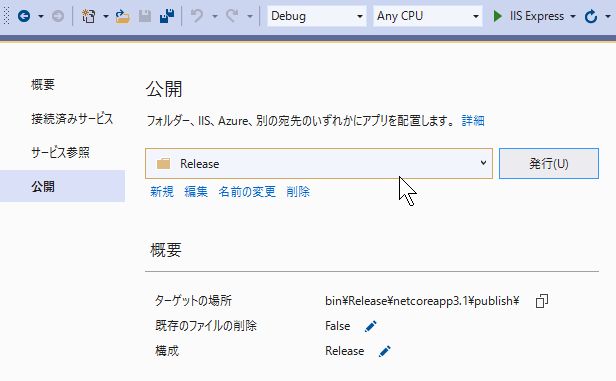The image size is (616, 381).
Task: Click the 発行(U) publish button
Action: coord(549,163)
